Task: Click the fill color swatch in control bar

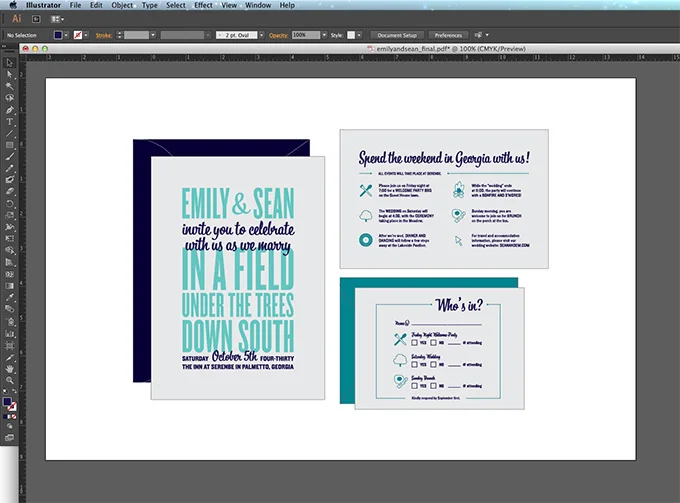Action: (58, 35)
